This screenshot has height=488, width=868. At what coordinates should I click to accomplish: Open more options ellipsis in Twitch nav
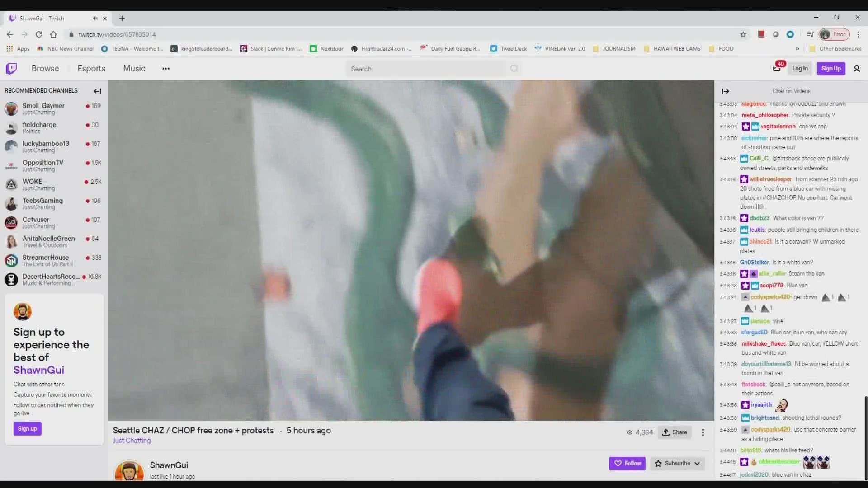pyautogui.click(x=166, y=69)
